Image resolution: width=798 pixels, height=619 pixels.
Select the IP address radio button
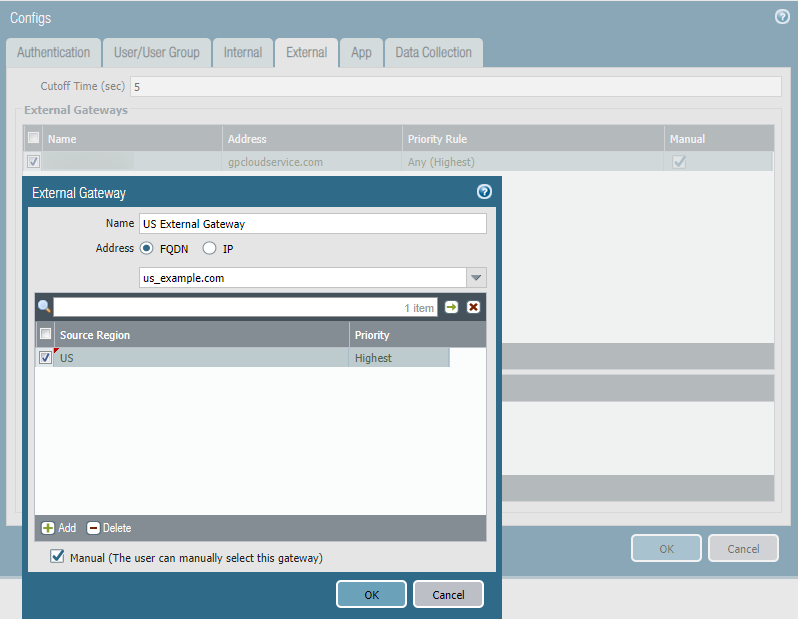(x=210, y=249)
